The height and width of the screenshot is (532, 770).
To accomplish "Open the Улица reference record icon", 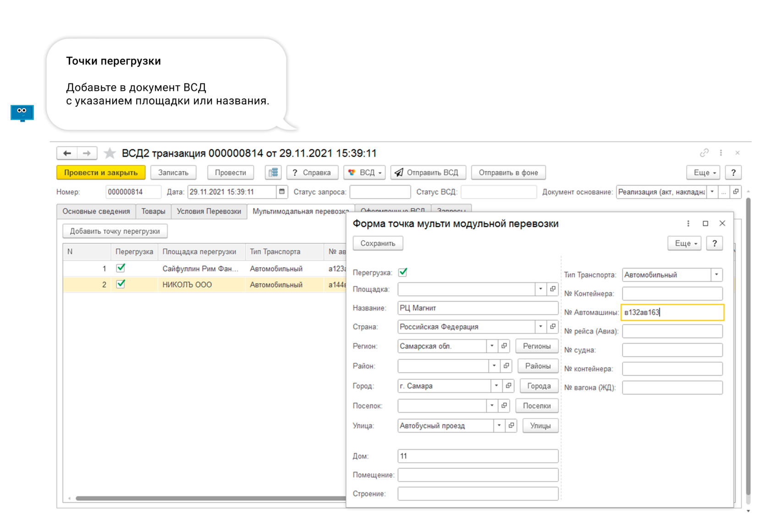I will pyautogui.click(x=511, y=425).
